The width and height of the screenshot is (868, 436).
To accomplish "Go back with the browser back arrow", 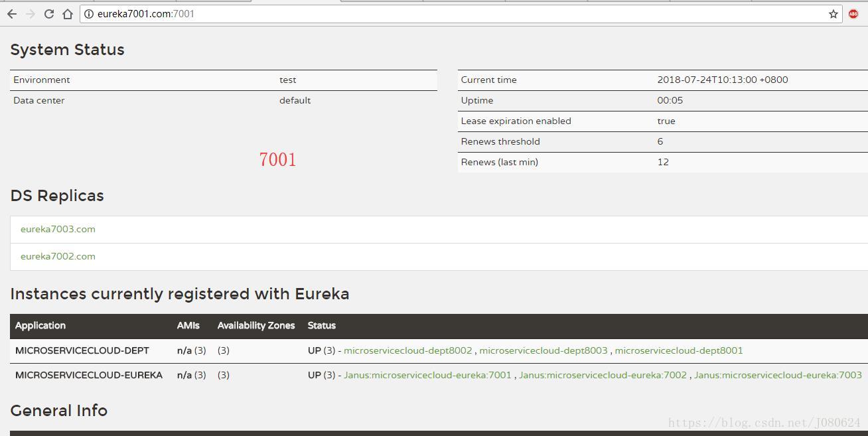I will point(12,14).
